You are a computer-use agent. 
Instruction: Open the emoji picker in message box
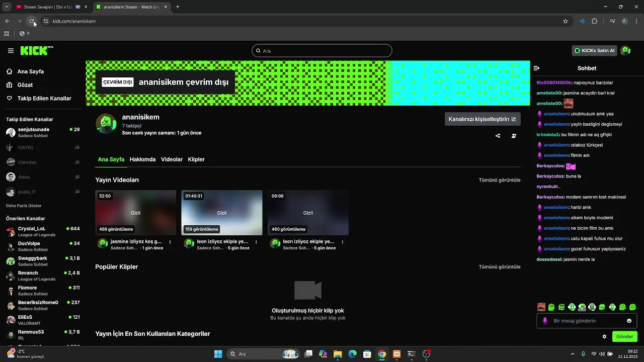(629, 321)
